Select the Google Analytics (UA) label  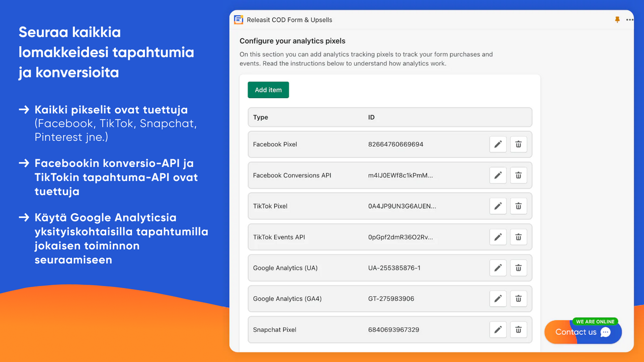(x=285, y=268)
